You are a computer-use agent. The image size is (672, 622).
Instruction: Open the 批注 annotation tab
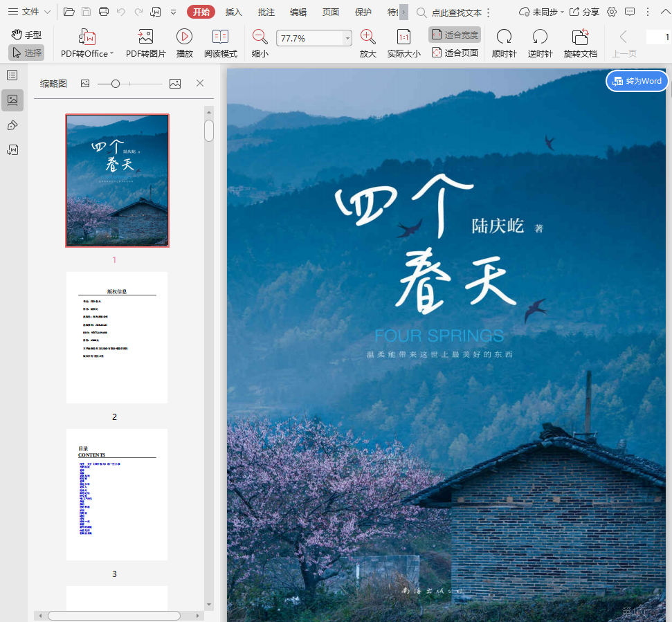click(x=266, y=12)
